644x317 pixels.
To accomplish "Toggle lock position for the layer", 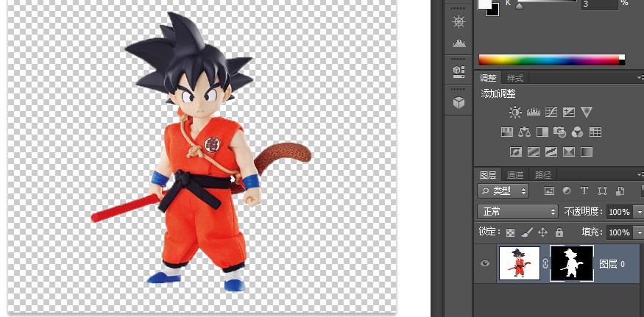I will [542, 232].
